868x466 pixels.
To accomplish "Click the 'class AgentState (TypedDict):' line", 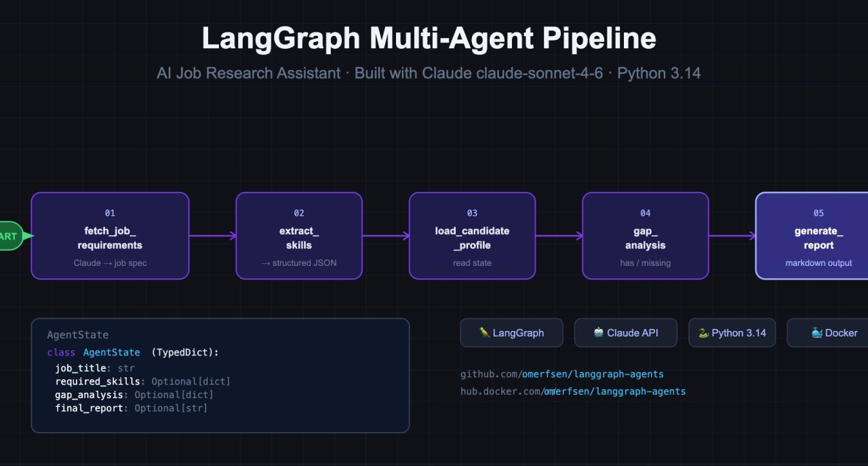I will click(133, 353).
